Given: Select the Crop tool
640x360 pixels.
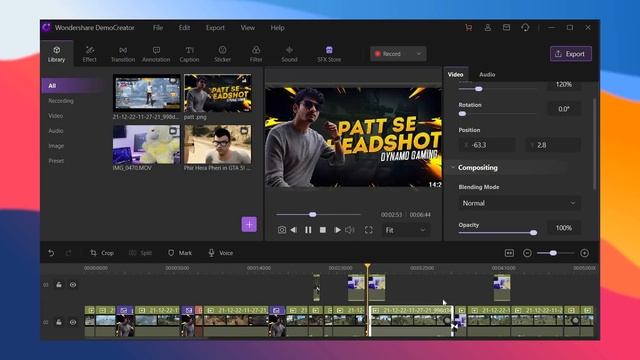Looking at the screenshot, I should click(x=102, y=253).
